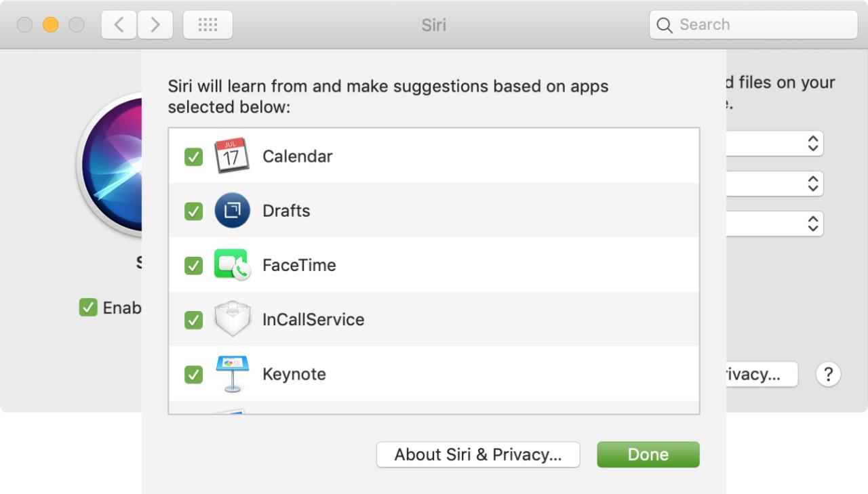Open the middle stepper control on the right

[x=812, y=183]
